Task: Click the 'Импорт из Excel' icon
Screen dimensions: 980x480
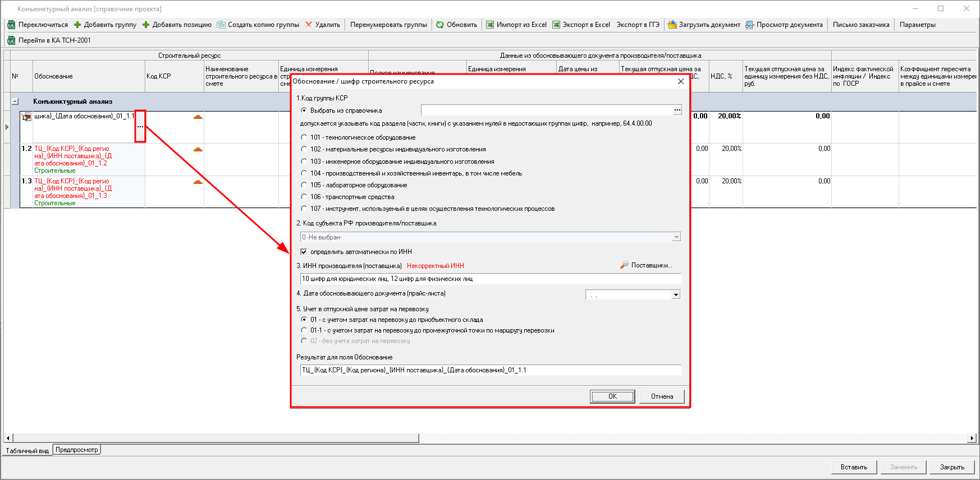Action: click(x=490, y=25)
